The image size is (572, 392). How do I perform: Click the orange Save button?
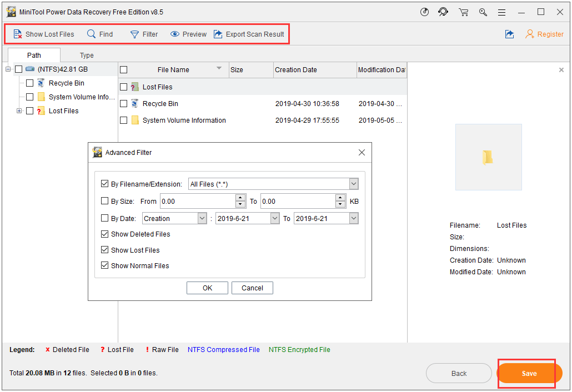click(x=529, y=373)
